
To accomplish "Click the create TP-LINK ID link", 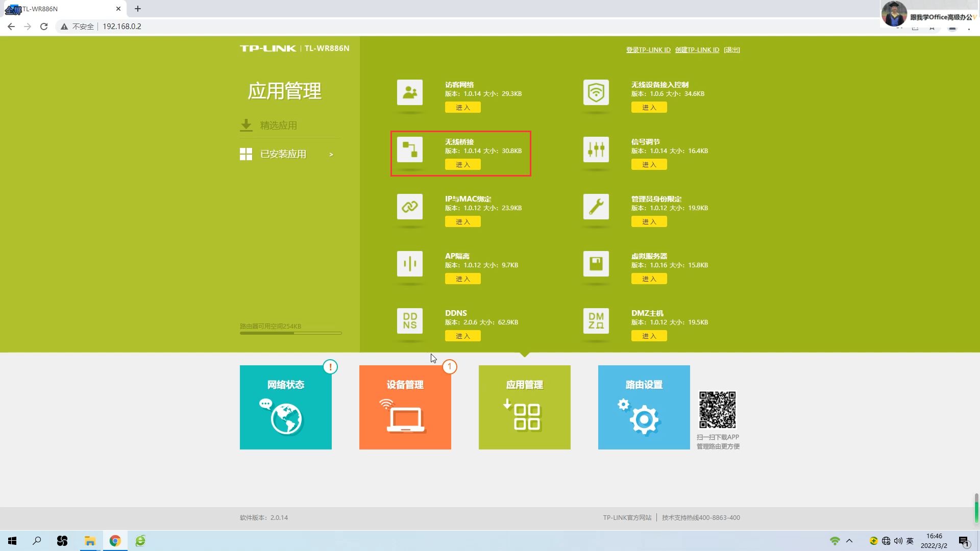I will [x=697, y=50].
